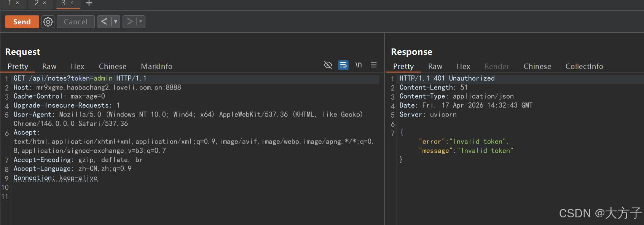This screenshot has width=644, height=225.
Task: Switch to Repeater tab 2
Action: 37,3
